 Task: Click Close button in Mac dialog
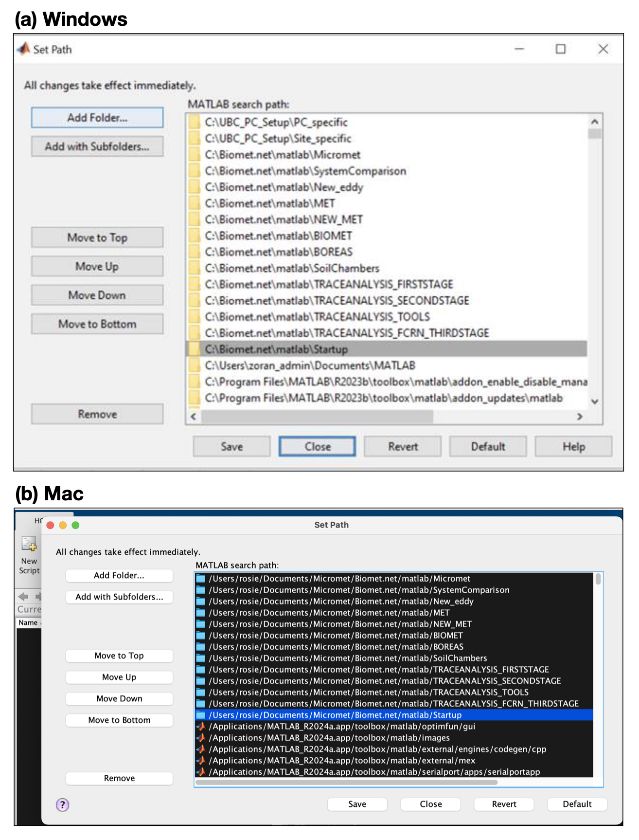tap(431, 804)
